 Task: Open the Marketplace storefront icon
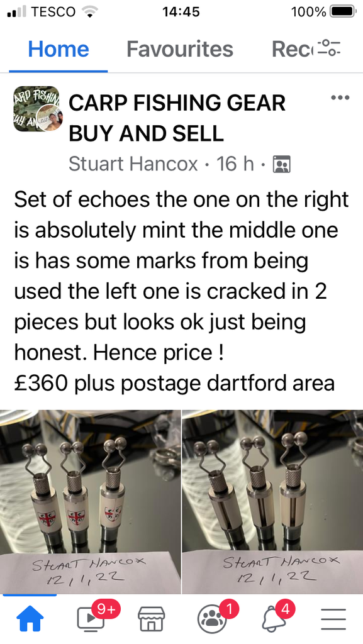(x=151, y=619)
